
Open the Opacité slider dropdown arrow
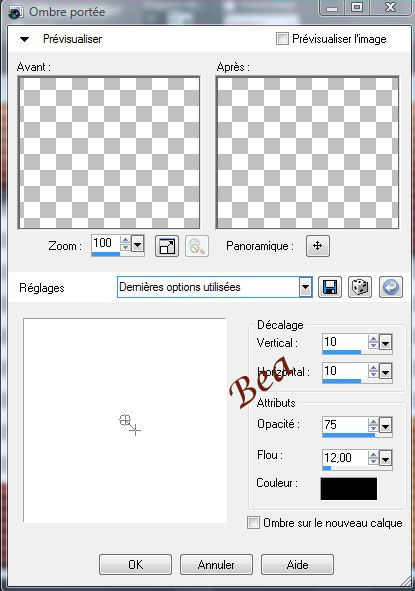(385, 426)
